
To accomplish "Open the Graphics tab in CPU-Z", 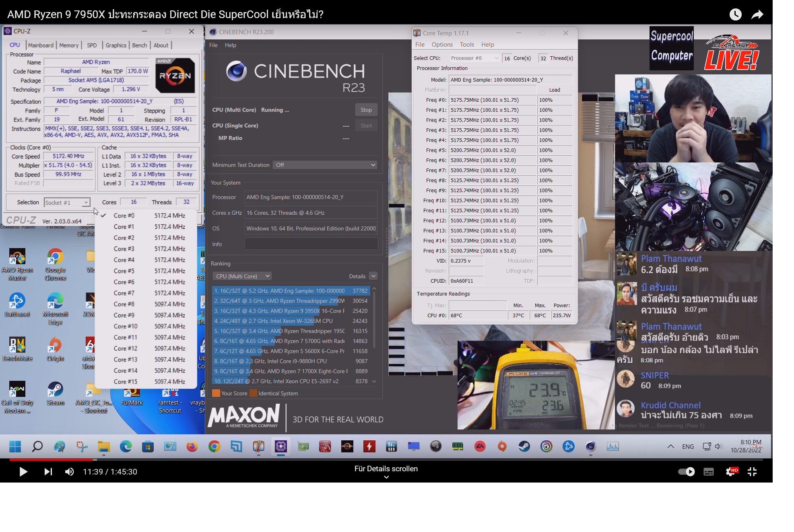I will click(x=116, y=45).
